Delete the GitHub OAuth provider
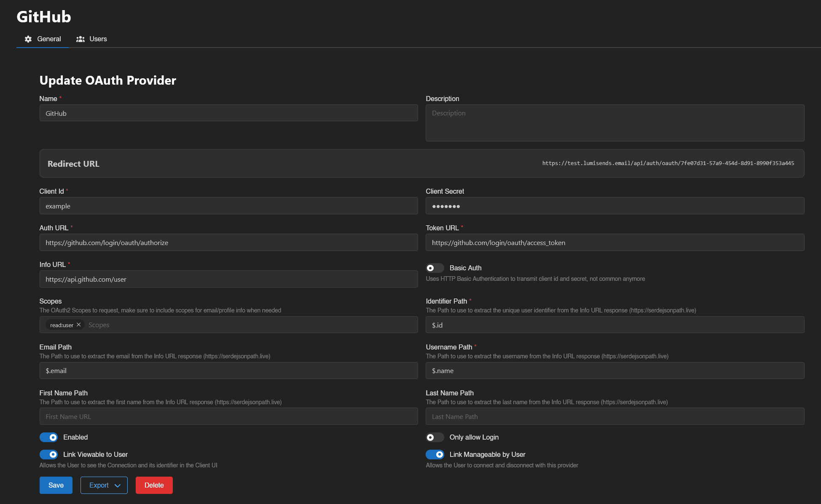This screenshot has height=504, width=821. click(x=154, y=485)
